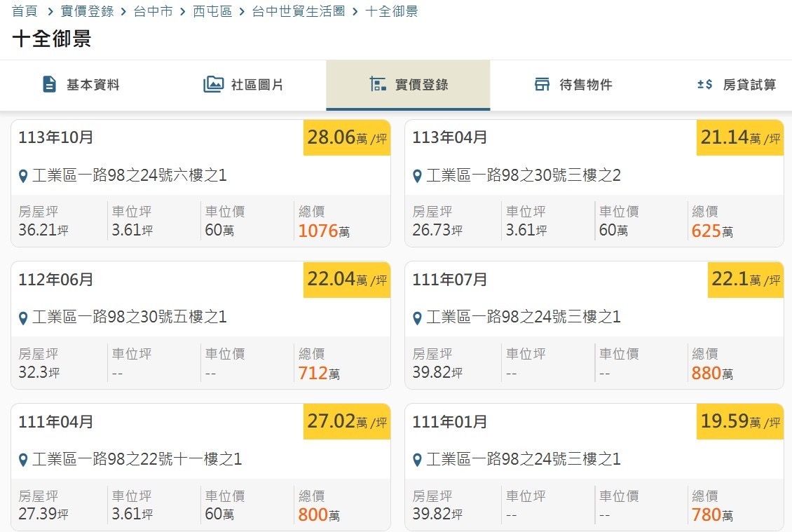Go to 首頁 breadcrumb link
This screenshot has height=532, width=792.
[25, 12]
